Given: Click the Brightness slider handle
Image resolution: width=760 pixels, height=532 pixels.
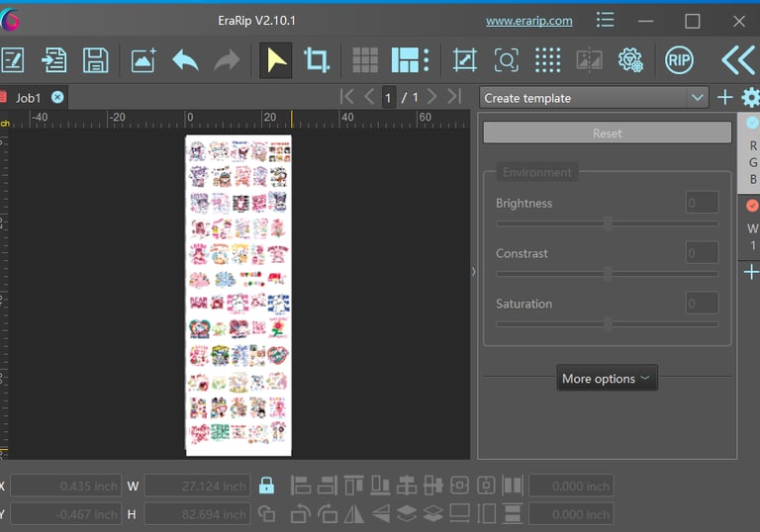Looking at the screenshot, I should 608,223.
